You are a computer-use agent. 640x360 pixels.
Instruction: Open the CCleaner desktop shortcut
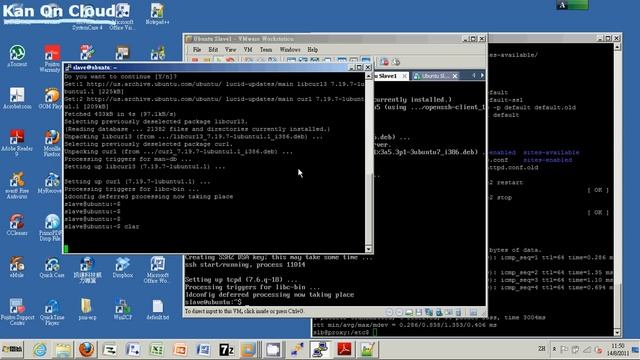(17, 224)
